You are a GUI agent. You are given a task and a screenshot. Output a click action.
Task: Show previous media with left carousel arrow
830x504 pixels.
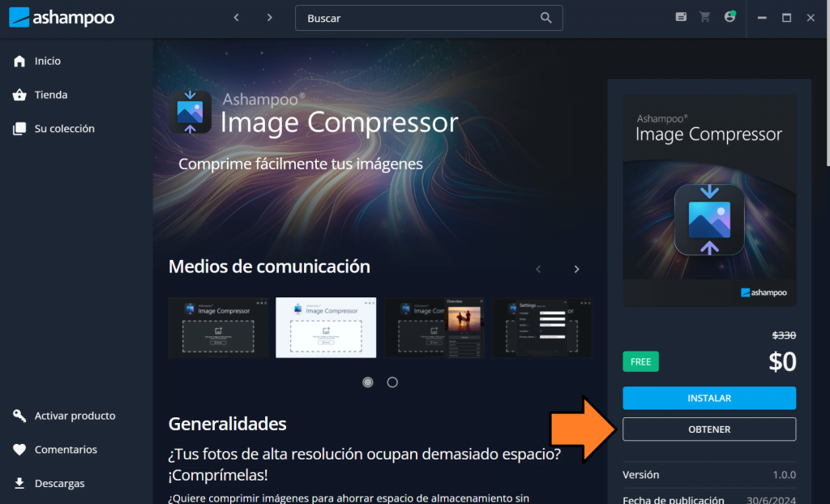[538, 269]
